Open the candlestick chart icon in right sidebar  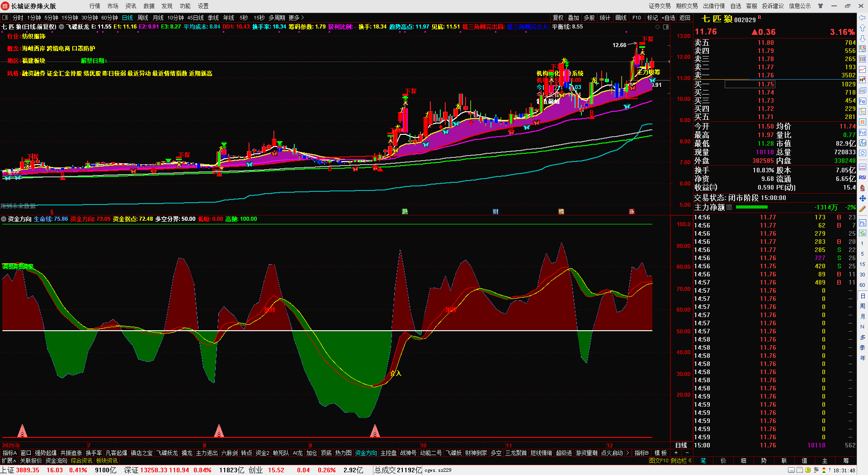point(863,80)
